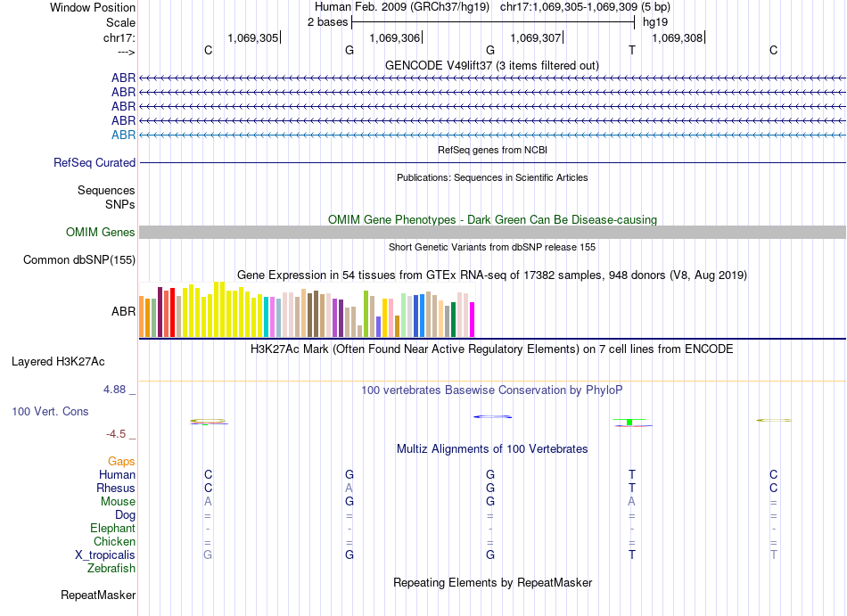847x616 pixels.
Task: Click the Sequences track label
Action: point(106,190)
